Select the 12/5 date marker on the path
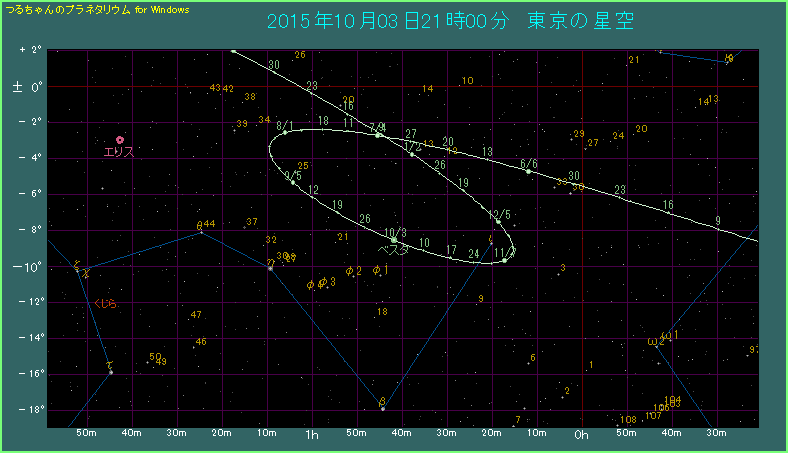The width and height of the screenshot is (788, 453). [497, 221]
